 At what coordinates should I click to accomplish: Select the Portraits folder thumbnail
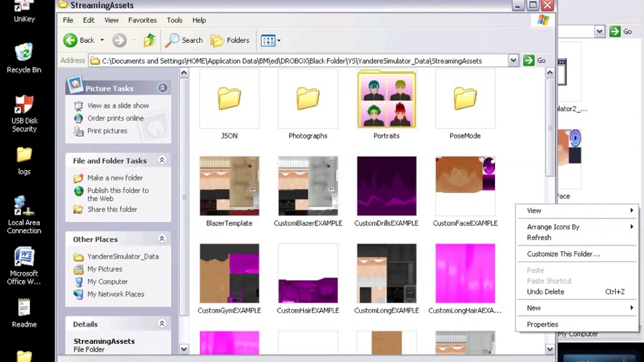point(386,99)
